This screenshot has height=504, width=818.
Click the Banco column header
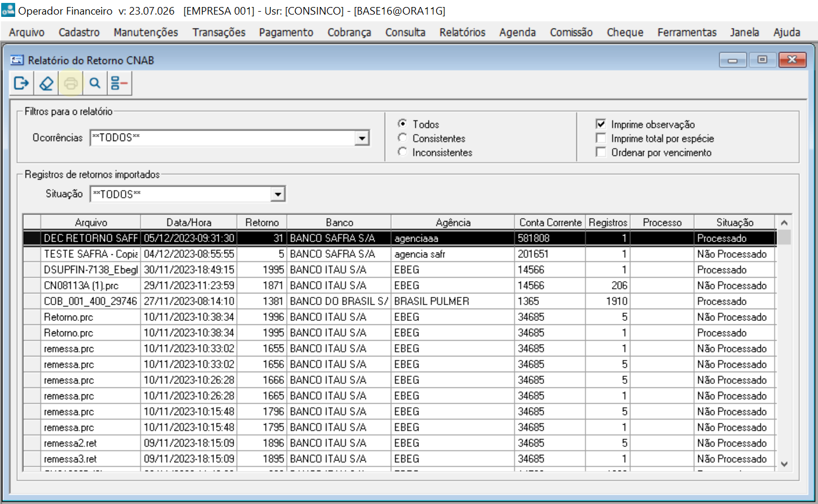[x=339, y=222]
